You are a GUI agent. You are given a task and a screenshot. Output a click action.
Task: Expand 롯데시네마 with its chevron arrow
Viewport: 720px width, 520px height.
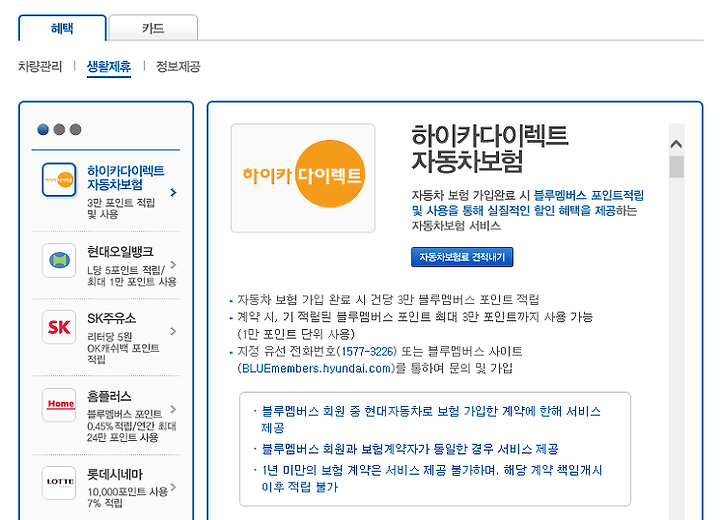click(x=173, y=487)
